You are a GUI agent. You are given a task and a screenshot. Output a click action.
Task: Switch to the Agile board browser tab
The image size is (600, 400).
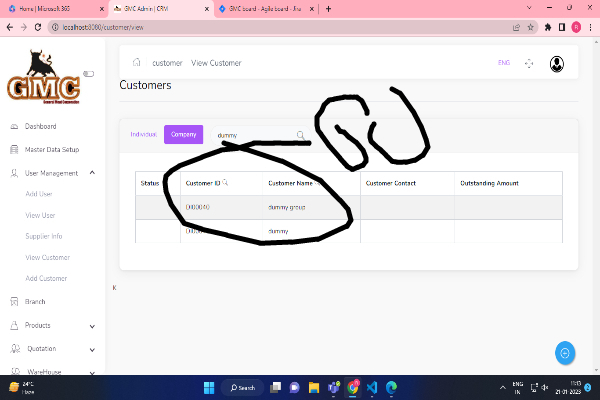265,8
